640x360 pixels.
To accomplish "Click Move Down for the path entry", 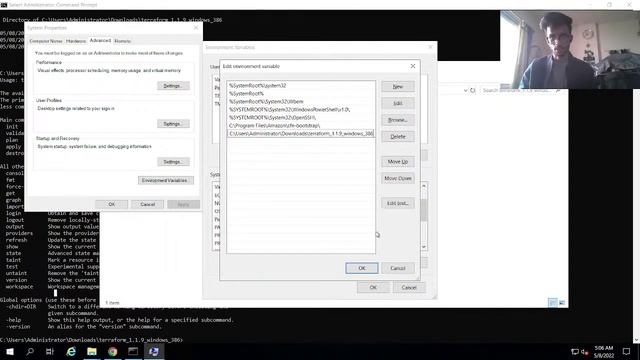I will 398,178.
